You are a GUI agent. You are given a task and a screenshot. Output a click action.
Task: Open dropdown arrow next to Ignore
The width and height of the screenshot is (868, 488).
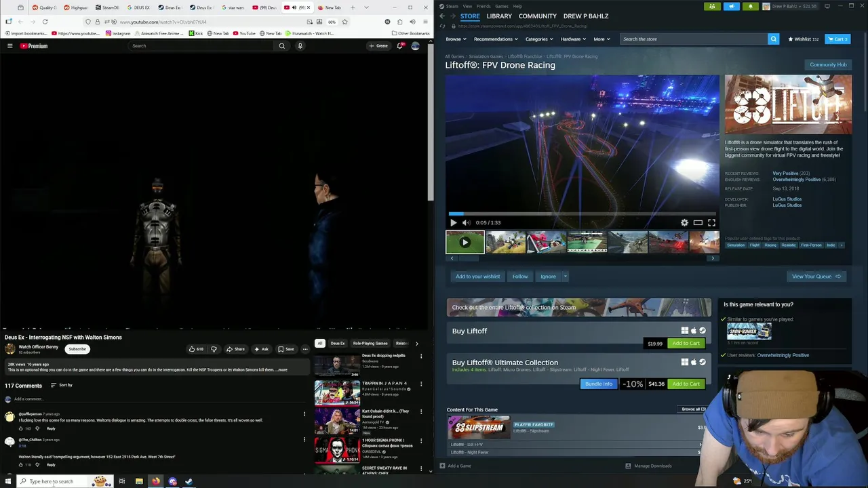click(x=565, y=277)
